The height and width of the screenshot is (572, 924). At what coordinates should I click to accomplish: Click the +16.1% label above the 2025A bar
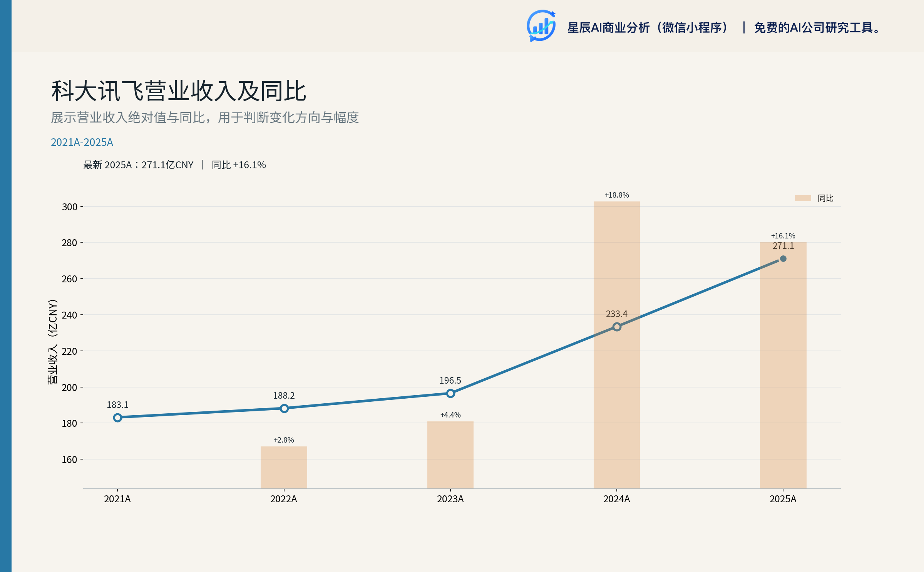point(783,236)
